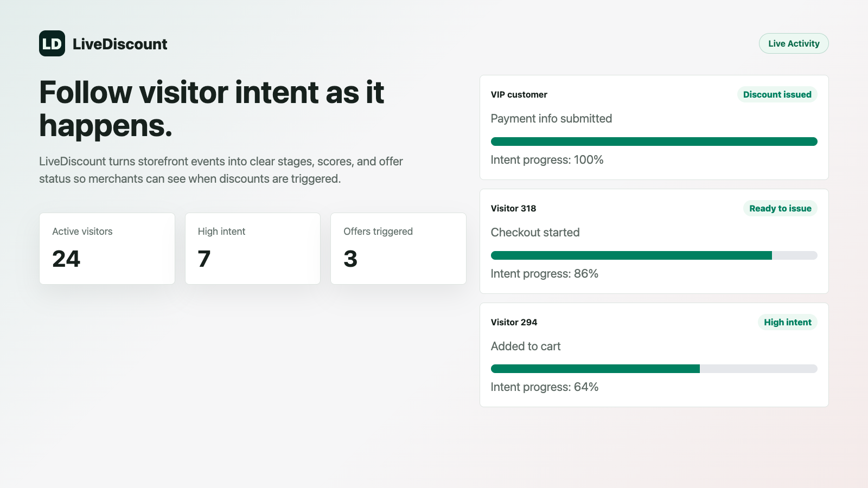Click the High intent status badge
This screenshot has height=488, width=868.
(x=788, y=322)
